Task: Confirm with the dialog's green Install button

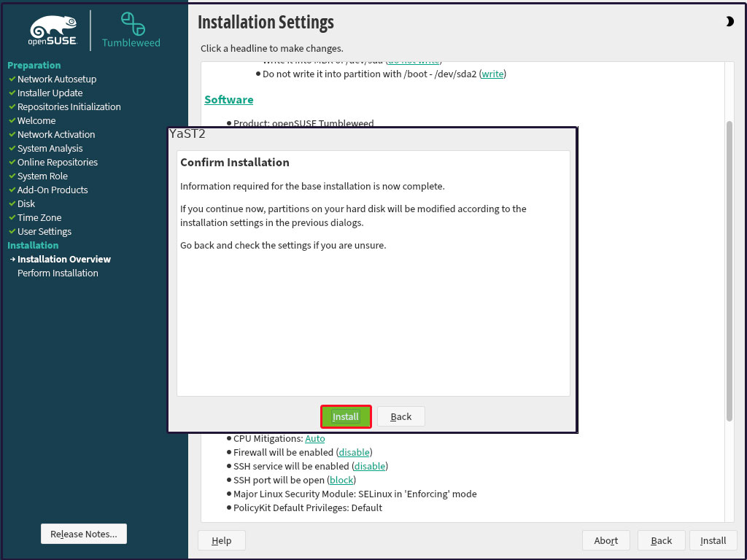Action: click(346, 416)
